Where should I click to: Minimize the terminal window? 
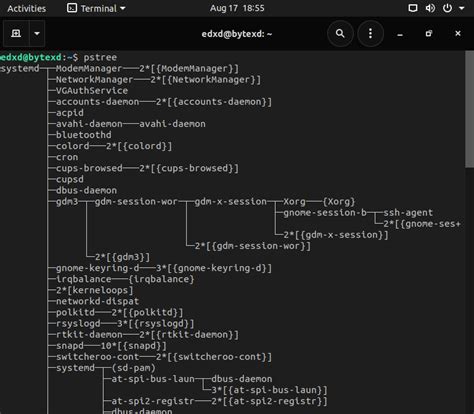tap(400, 34)
